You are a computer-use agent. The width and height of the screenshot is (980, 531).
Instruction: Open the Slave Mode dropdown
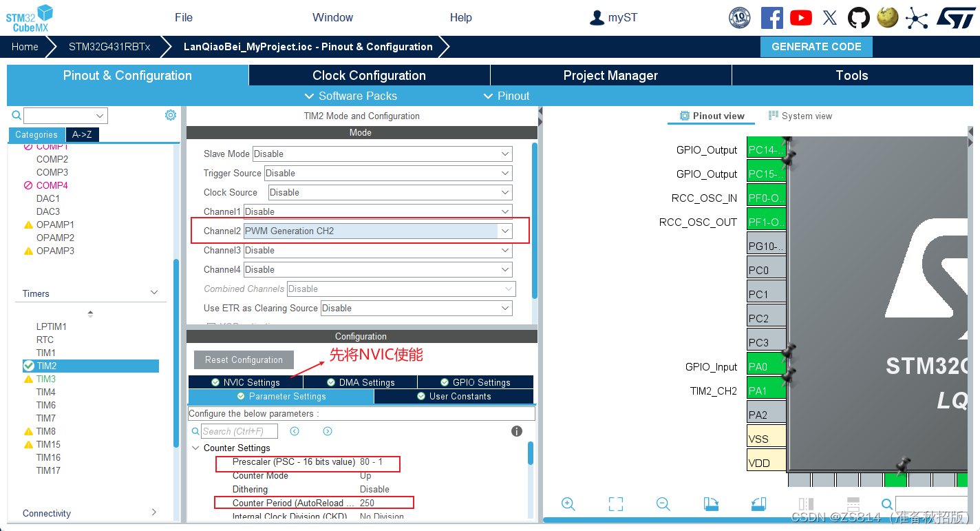point(383,154)
